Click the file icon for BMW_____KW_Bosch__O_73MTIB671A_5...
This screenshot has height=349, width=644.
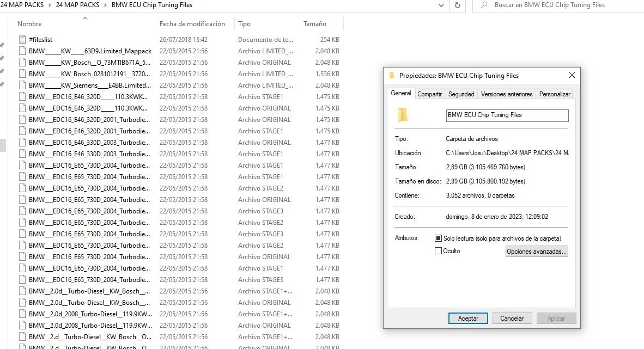point(22,63)
